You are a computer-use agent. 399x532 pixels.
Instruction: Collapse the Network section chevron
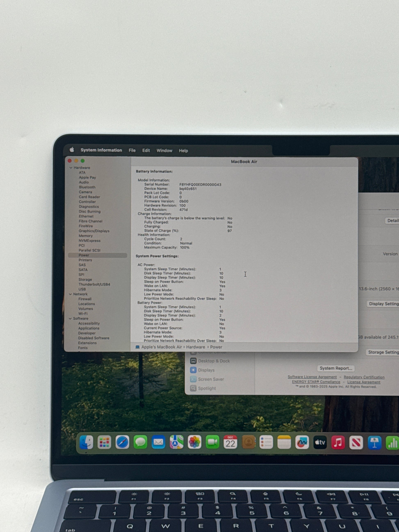point(70,294)
